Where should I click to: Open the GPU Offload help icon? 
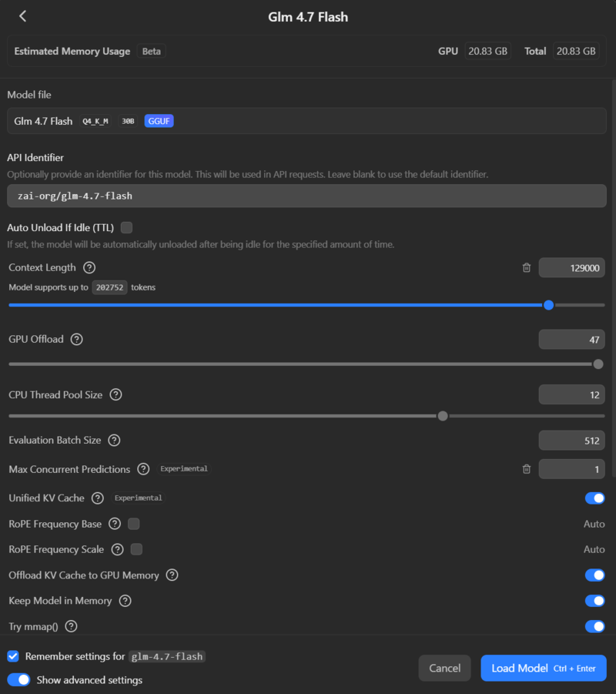point(76,340)
